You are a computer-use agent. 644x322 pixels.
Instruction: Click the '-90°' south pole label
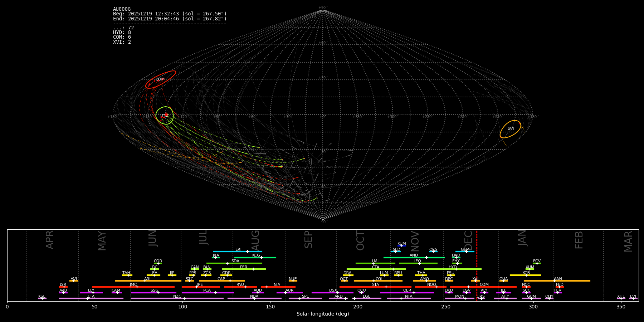pos(323,222)
